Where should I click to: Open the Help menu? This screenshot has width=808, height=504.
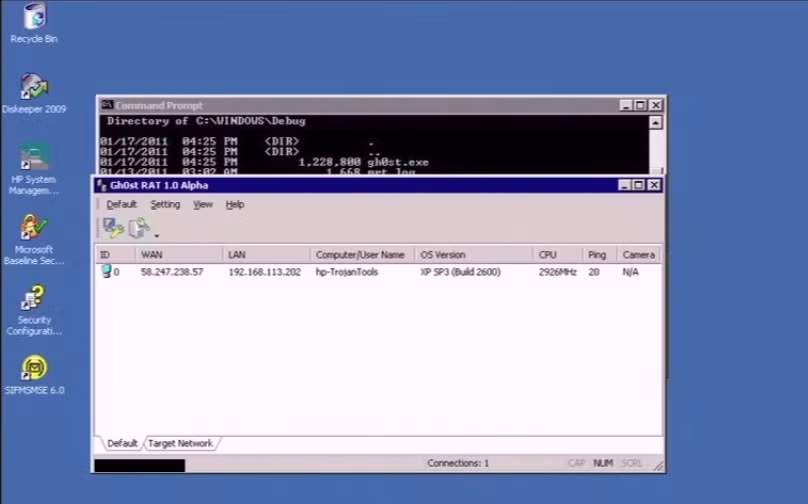235,205
